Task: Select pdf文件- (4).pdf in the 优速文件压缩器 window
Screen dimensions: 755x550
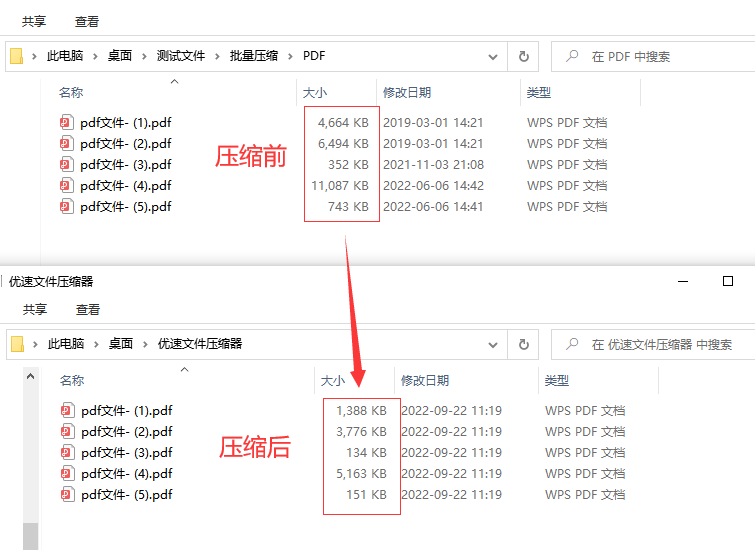Action: coord(127,474)
